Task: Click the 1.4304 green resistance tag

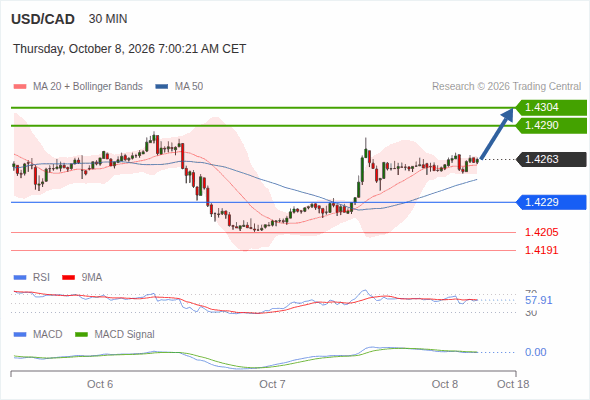Action: coord(551,108)
